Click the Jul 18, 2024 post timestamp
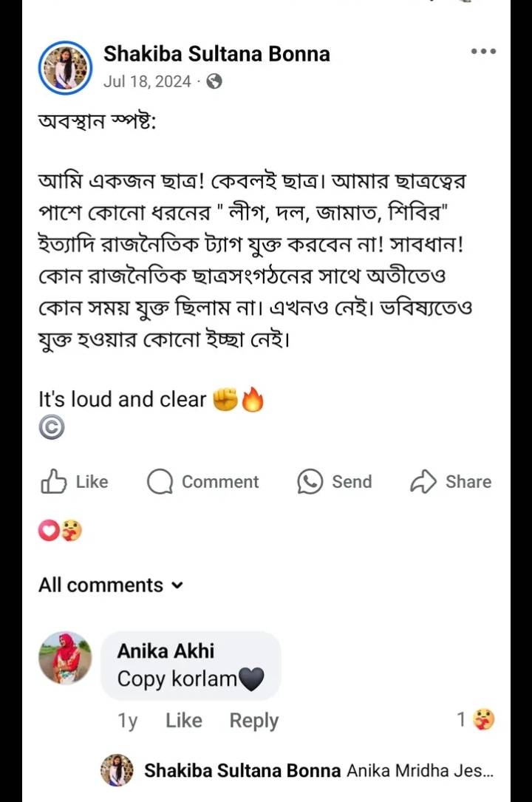The height and width of the screenshot is (802, 532). (147, 81)
